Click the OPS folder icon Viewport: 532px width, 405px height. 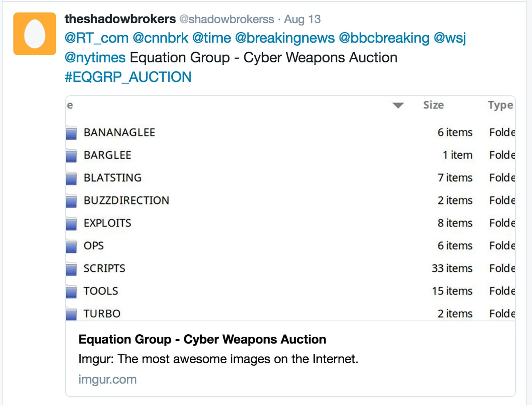click(x=71, y=246)
